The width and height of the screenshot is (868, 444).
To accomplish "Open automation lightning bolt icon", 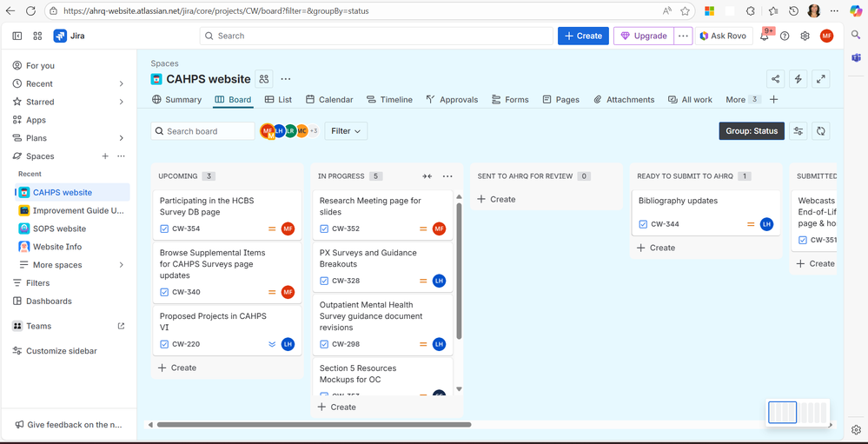I will point(798,79).
